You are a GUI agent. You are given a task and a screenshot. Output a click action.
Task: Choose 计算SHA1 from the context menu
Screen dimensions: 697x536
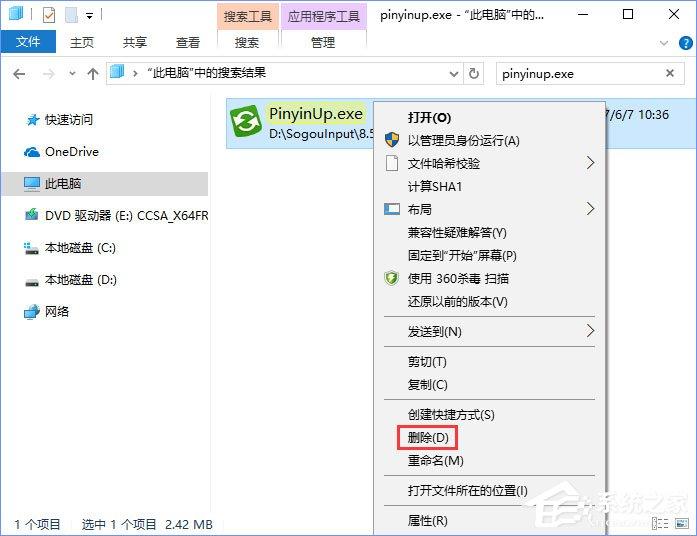pyautogui.click(x=489, y=186)
